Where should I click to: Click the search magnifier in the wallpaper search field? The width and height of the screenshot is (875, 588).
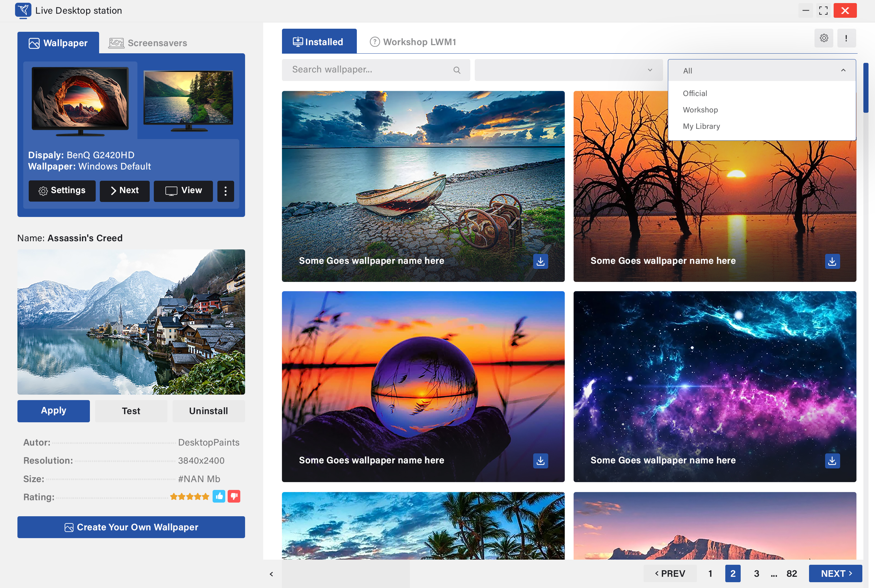456,70
